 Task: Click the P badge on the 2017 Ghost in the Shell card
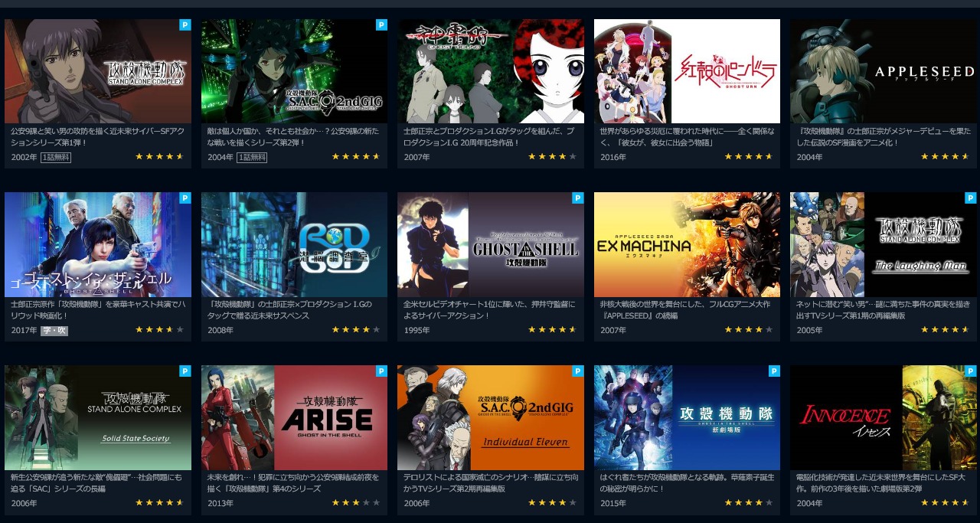tap(185, 198)
